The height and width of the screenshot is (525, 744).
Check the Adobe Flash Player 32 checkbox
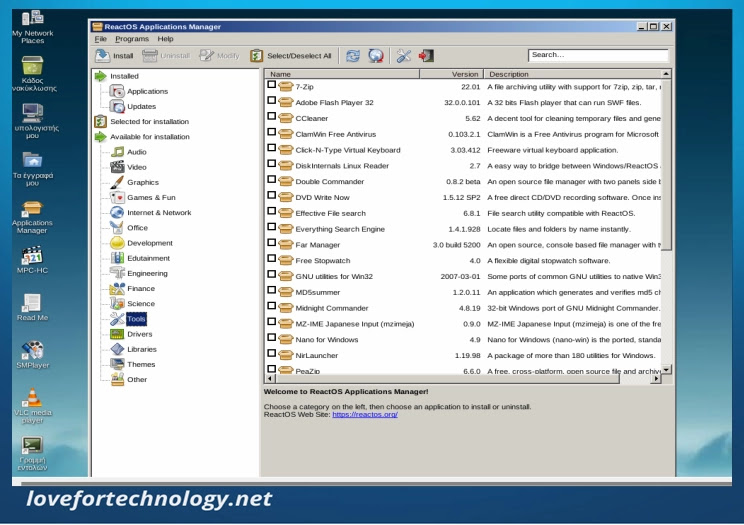click(271, 100)
